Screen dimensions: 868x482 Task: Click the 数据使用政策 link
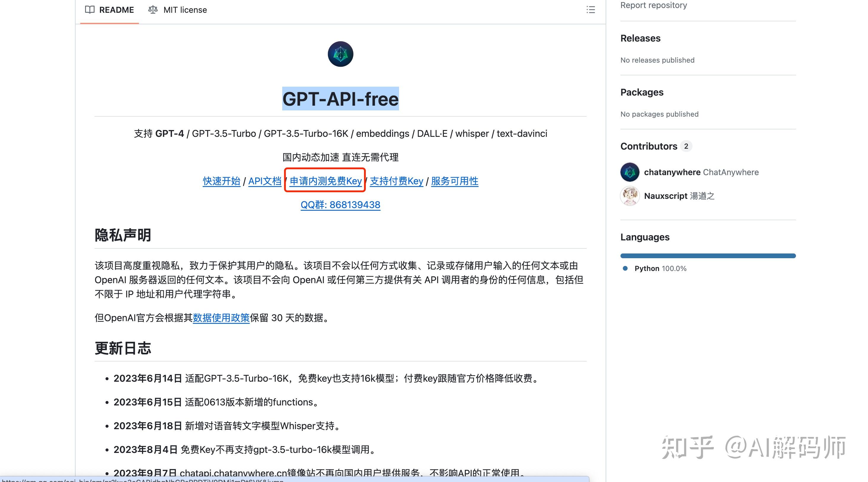pos(221,317)
